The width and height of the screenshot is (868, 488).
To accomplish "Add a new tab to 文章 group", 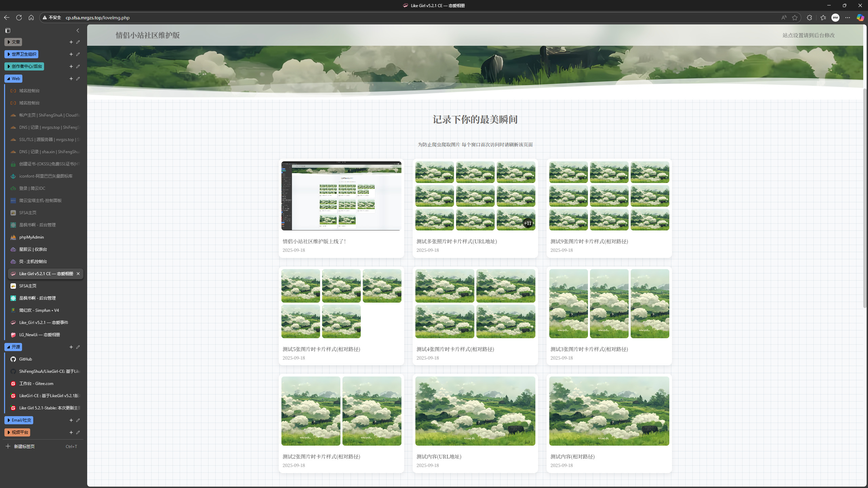I will [71, 42].
